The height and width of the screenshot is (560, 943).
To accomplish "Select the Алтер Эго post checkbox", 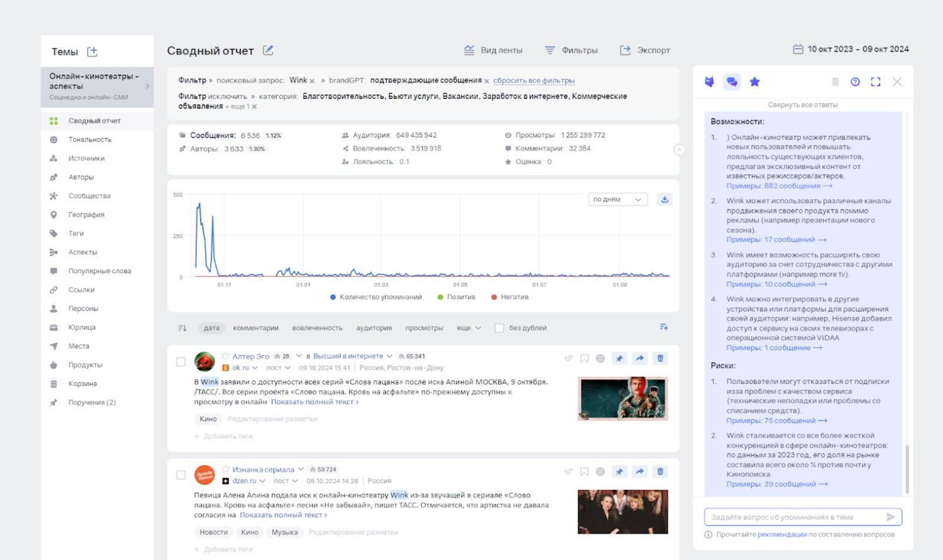I will click(x=181, y=362).
